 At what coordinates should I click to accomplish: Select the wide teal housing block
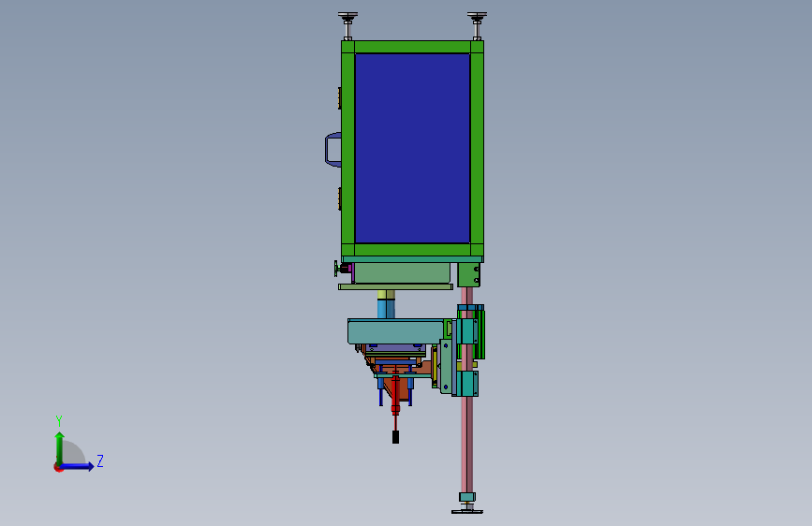[x=396, y=332]
